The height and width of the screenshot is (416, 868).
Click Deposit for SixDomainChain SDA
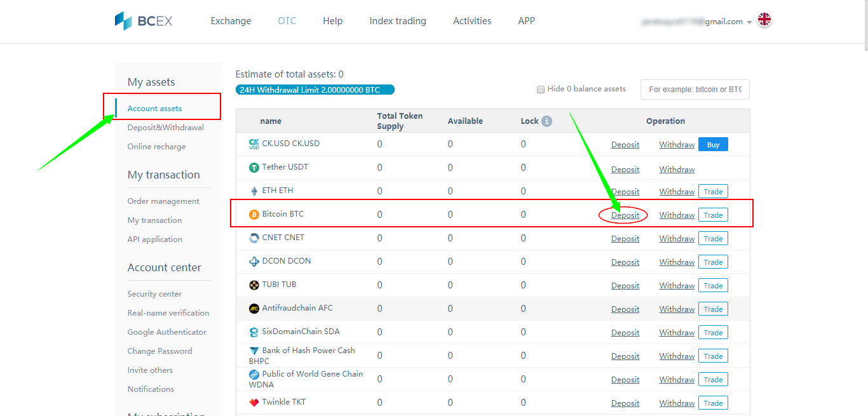(625, 333)
